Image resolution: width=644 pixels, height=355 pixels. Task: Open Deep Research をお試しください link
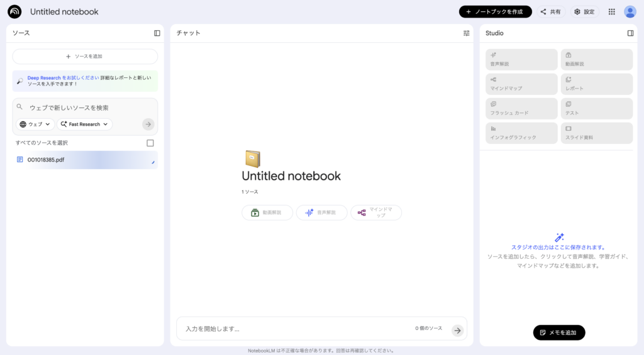(x=63, y=78)
